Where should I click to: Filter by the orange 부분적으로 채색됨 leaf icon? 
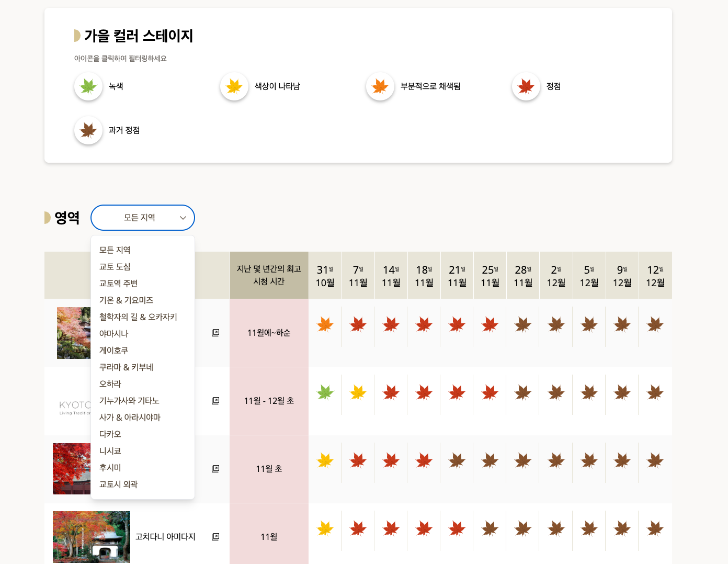tap(380, 86)
